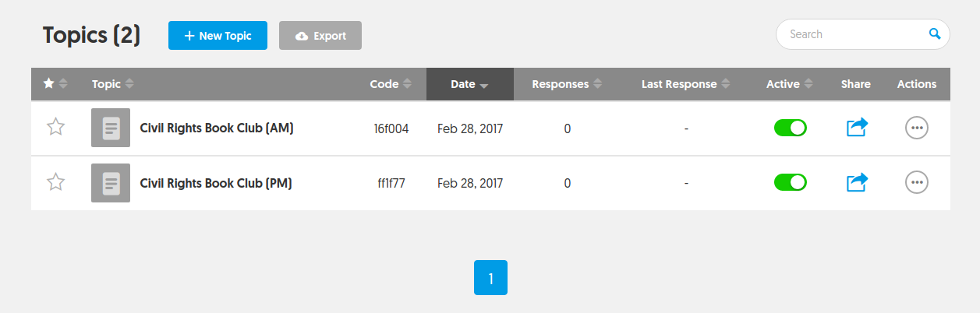Click the AM topic document thumbnail icon
This screenshot has width=980, height=313.
coord(111,128)
